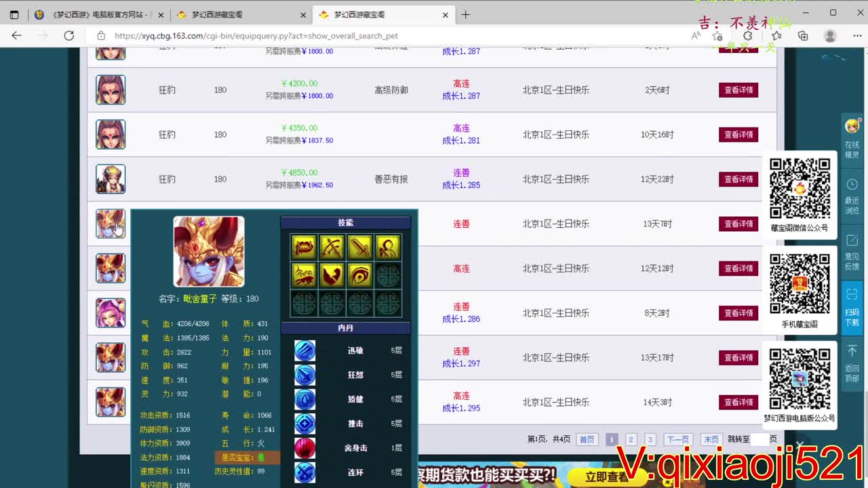Click the 藏宝阁微信公众号 QR code
The image size is (868, 488).
click(x=800, y=190)
